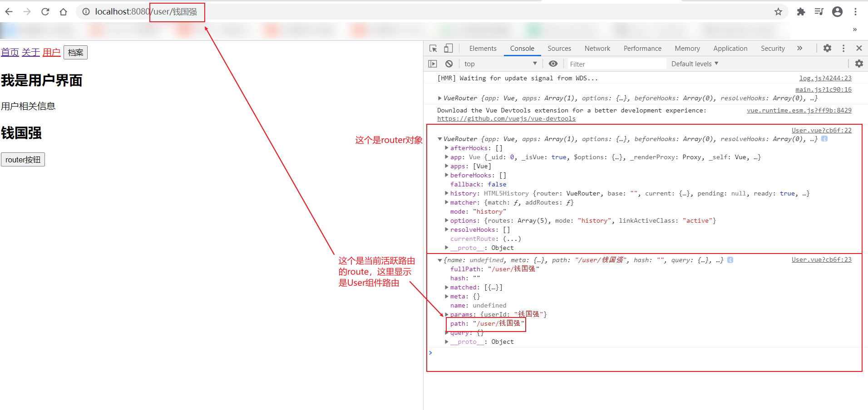The image size is (868, 410).
Task: Expand the matcher property
Action: click(x=447, y=202)
